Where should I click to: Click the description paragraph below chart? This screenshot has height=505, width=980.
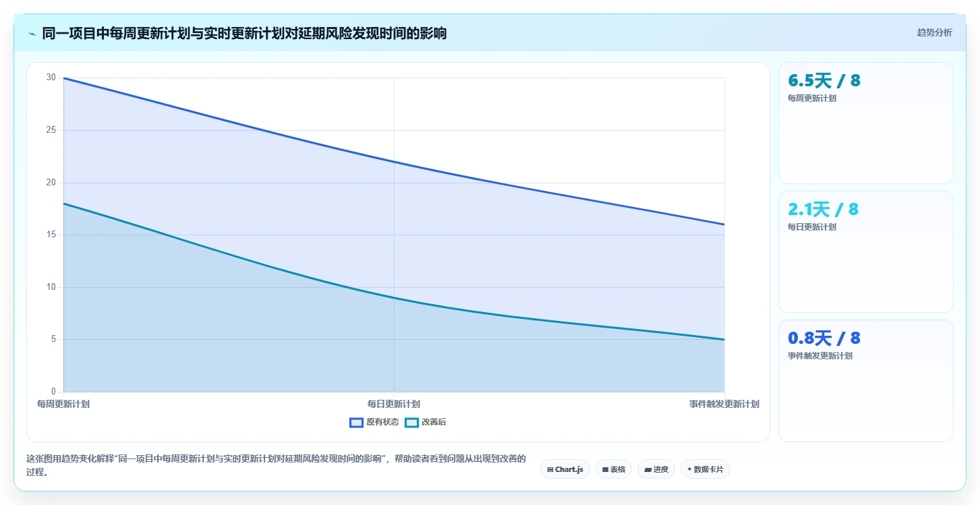point(276,465)
